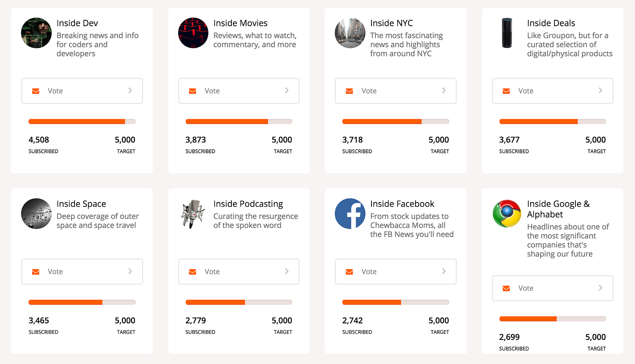Viewport: 635px width, 364px height.
Task: Click the Inside Facebook logo icon
Action: coord(350,214)
